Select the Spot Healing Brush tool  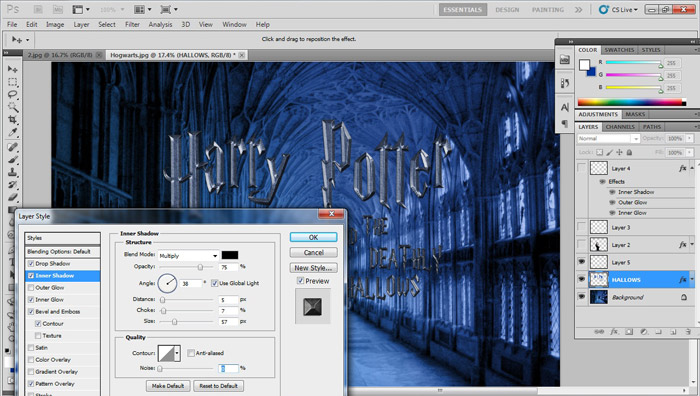point(12,147)
